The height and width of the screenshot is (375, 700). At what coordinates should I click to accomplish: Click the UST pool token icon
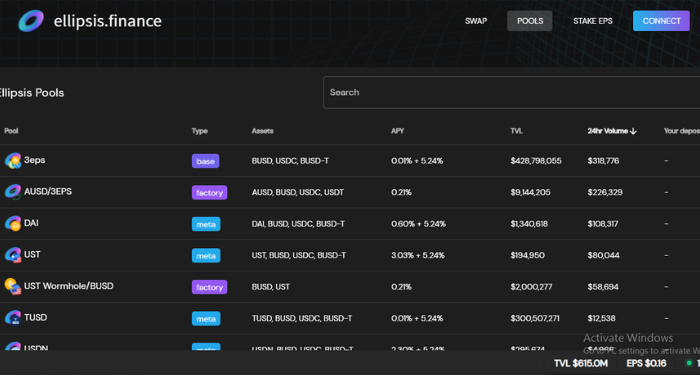coord(13,255)
